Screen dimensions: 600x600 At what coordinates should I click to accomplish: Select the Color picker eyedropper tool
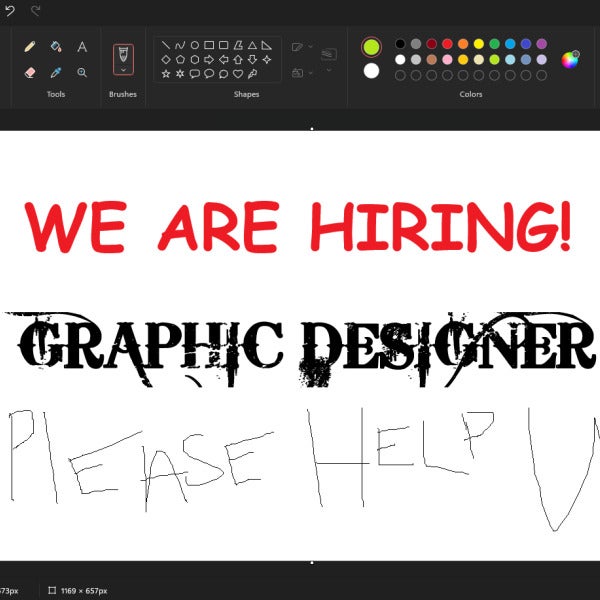(56, 72)
